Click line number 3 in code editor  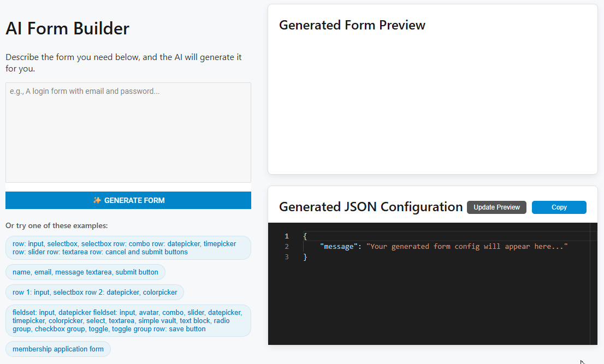[287, 256]
